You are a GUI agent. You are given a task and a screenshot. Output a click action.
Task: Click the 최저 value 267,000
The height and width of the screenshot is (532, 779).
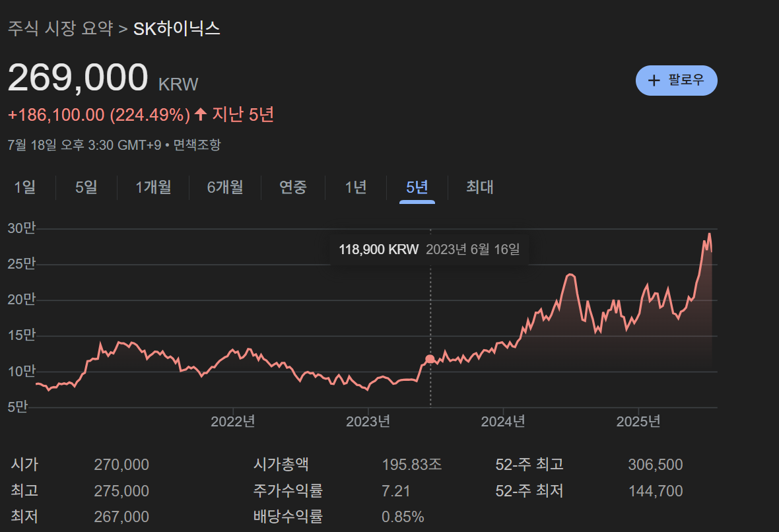tap(121, 517)
